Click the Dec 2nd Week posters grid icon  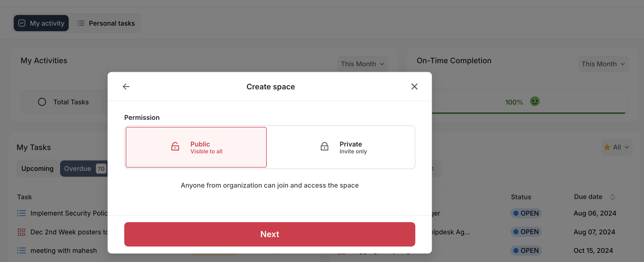pyautogui.click(x=21, y=232)
